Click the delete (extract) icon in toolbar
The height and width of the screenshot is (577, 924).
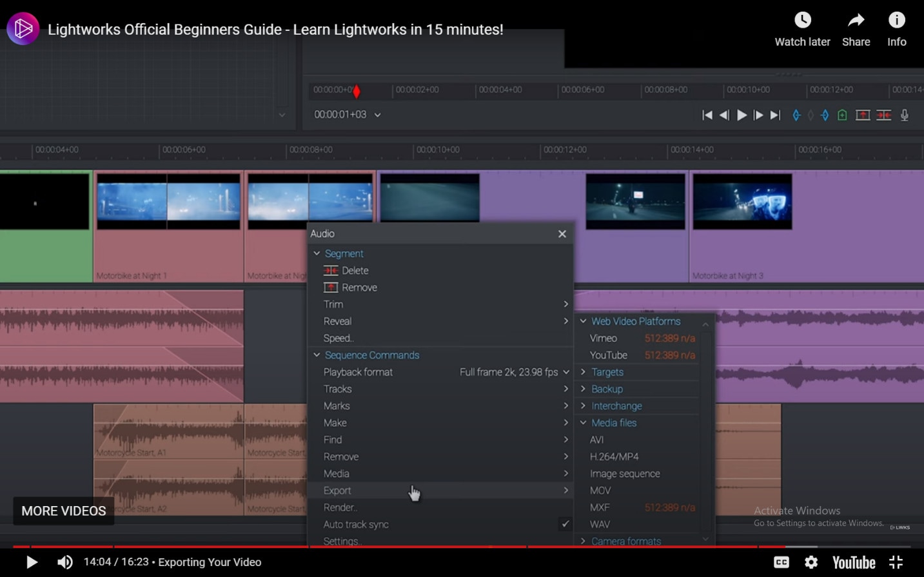(x=883, y=115)
